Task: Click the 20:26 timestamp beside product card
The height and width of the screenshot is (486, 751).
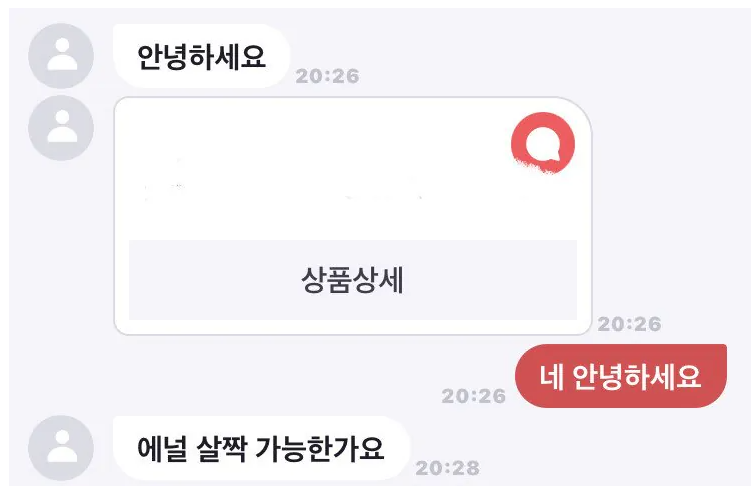Action: point(629,324)
